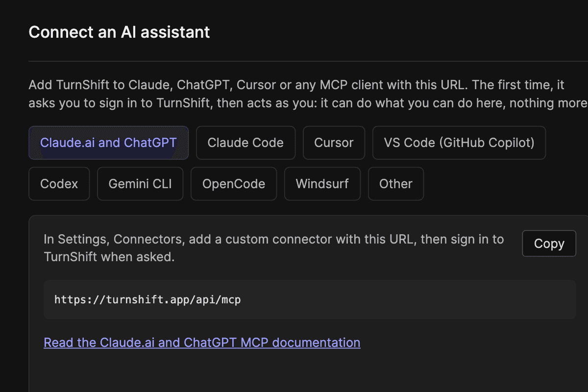Copy the MCP URL with Copy button
The image size is (588, 392).
point(549,244)
